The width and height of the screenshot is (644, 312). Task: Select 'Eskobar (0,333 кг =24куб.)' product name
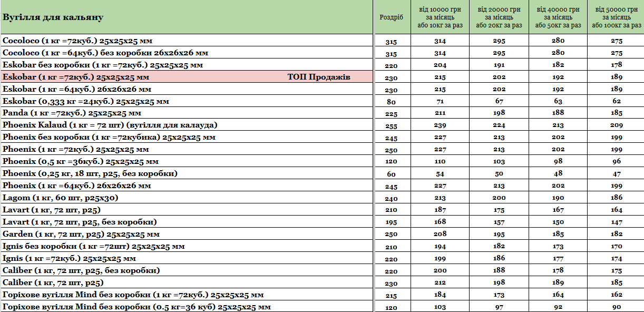pyautogui.click(x=86, y=101)
